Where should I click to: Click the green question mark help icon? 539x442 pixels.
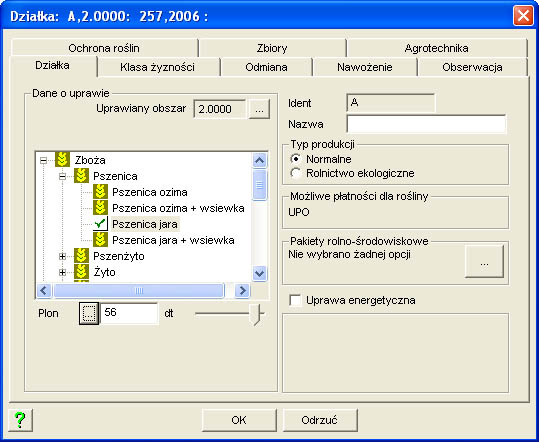click(x=20, y=420)
